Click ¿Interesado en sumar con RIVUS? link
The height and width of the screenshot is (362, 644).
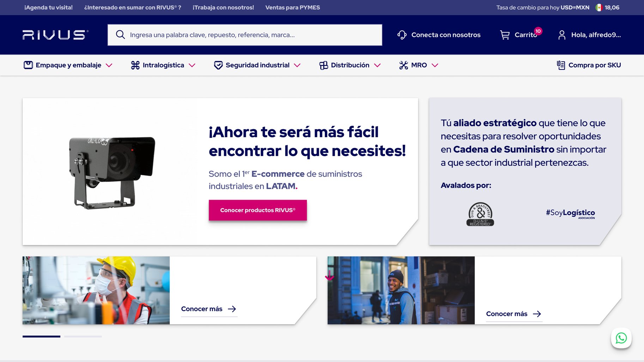(133, 7)
